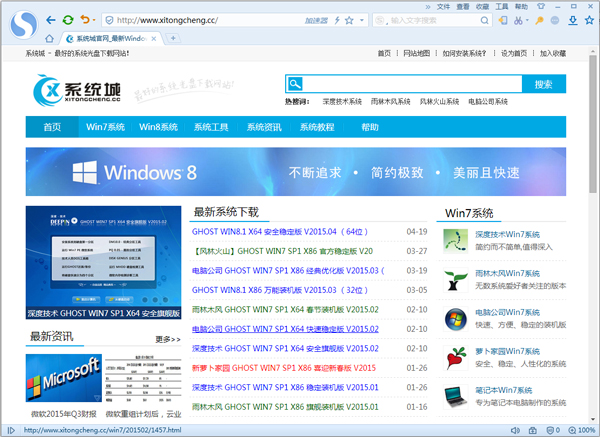Click the round gray chat bubble icon

(554, 20)
